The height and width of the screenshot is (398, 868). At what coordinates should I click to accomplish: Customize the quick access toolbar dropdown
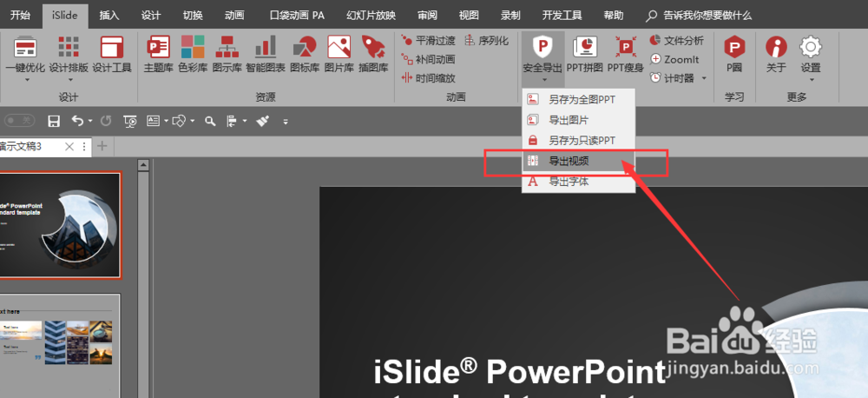point(286,122)
